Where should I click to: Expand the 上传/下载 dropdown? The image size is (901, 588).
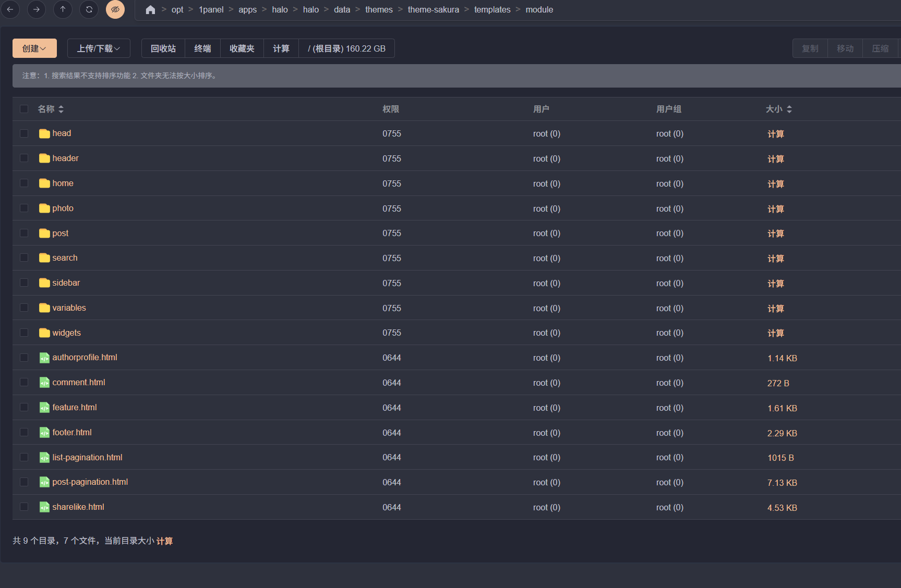(x=99, y=48)
